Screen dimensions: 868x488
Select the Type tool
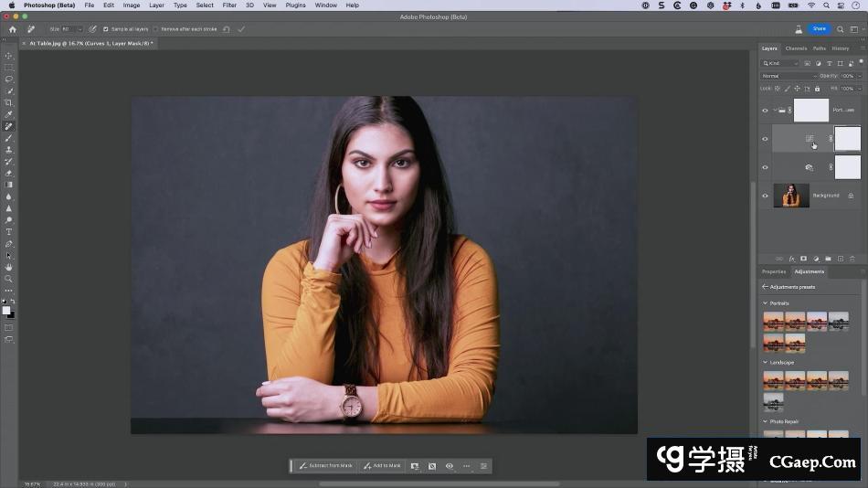pyautogui.click(x=9, y=232)
